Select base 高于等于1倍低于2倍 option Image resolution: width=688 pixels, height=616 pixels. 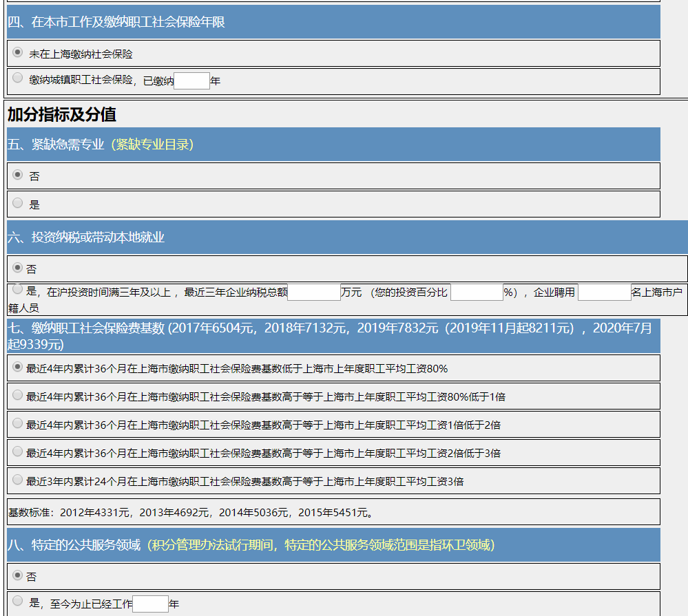[x=18, y=423]
